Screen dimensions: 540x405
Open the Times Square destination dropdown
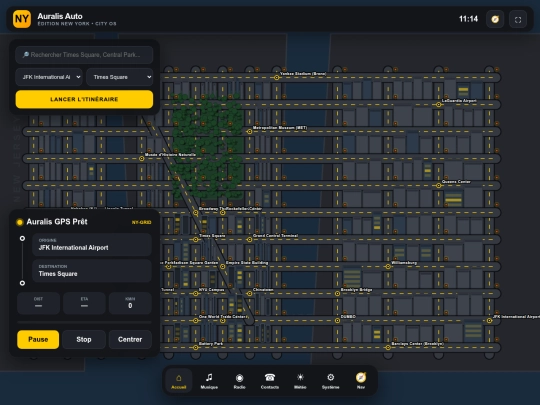click(120, 77)
